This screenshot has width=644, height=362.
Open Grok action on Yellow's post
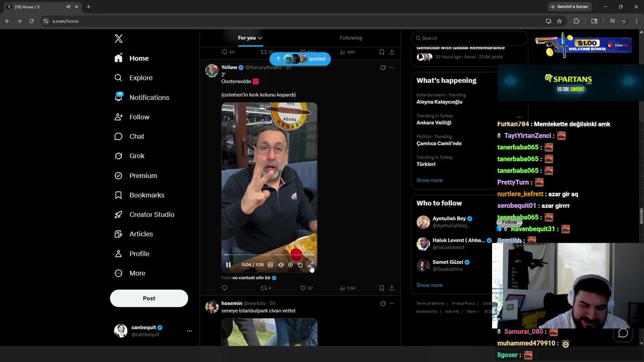point(383,67)
